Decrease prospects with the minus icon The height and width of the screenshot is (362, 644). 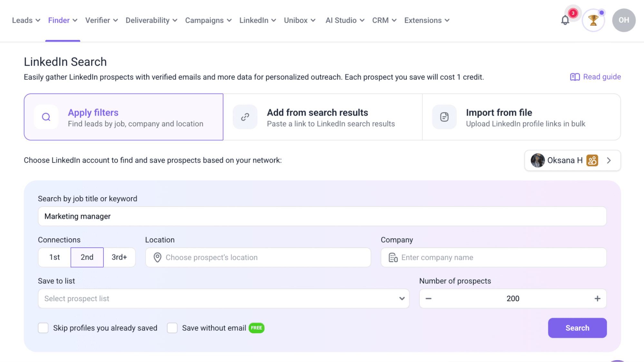click(428, 299)
